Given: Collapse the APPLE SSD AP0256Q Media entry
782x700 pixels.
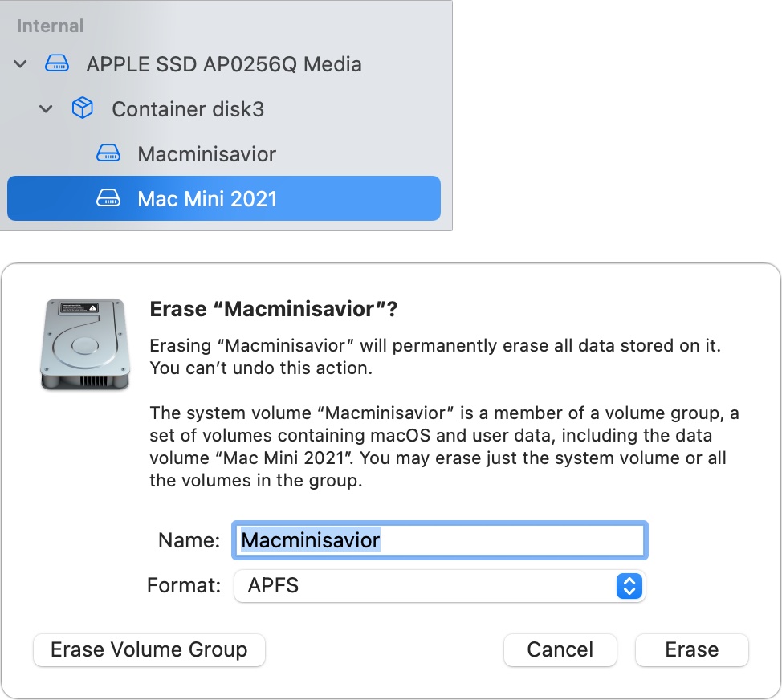Looking at the screenshot, I should pyautogui.click(x=19, y=63).
